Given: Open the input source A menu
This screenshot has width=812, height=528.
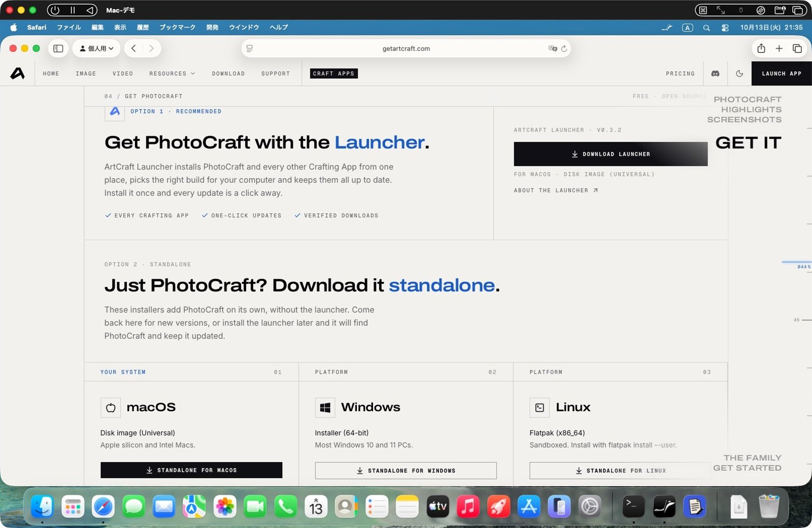Looking at the screenshot, I should coord(687,27).
